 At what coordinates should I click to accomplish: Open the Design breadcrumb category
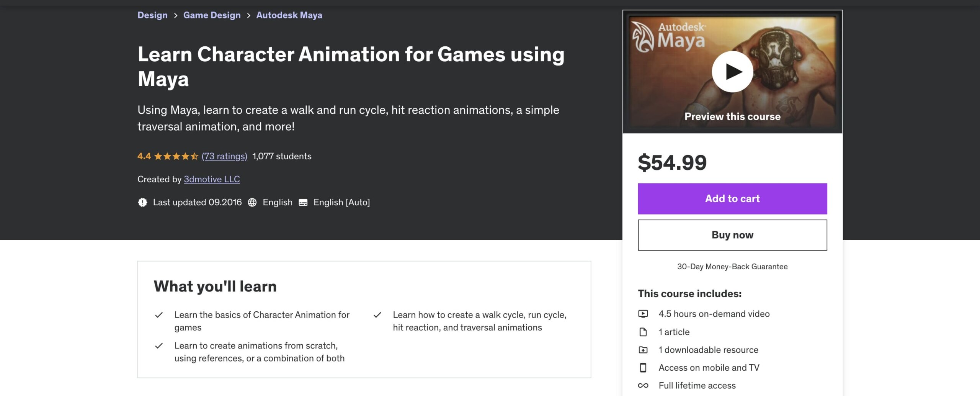[152, 15]
